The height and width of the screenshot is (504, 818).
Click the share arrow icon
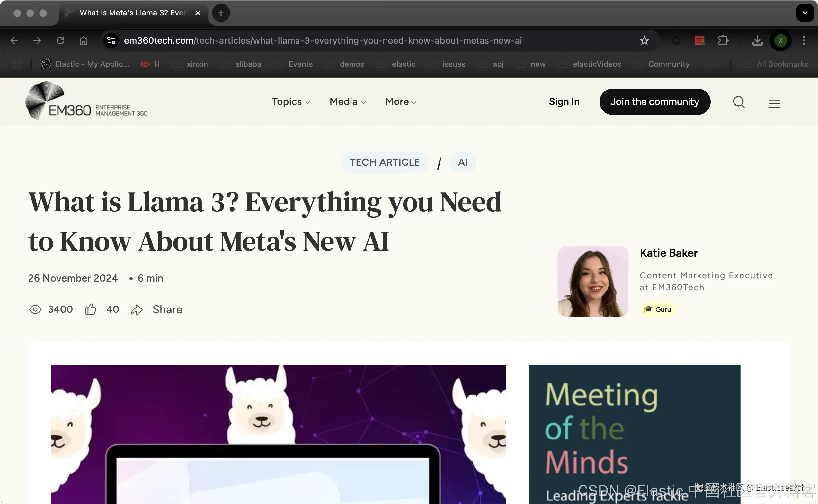pos(137,310)
